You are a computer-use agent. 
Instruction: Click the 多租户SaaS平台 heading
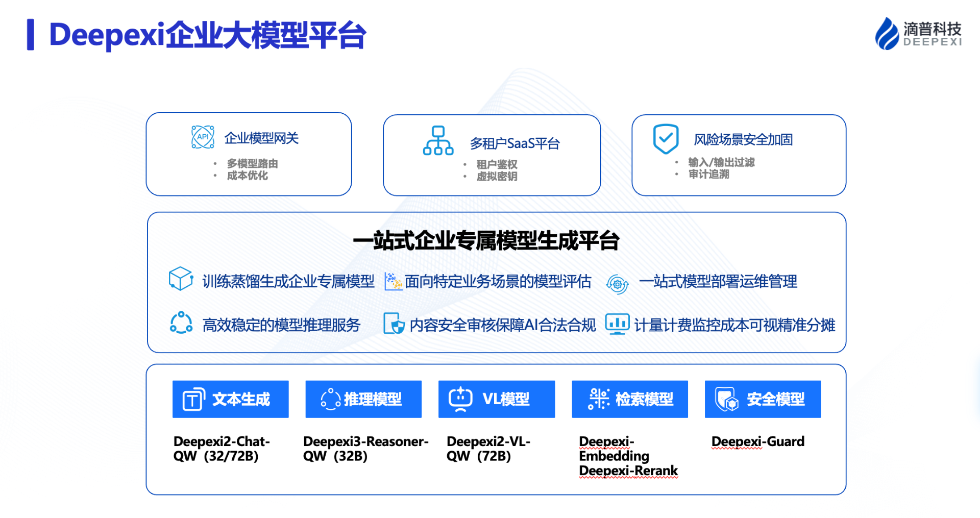point(515,143)
